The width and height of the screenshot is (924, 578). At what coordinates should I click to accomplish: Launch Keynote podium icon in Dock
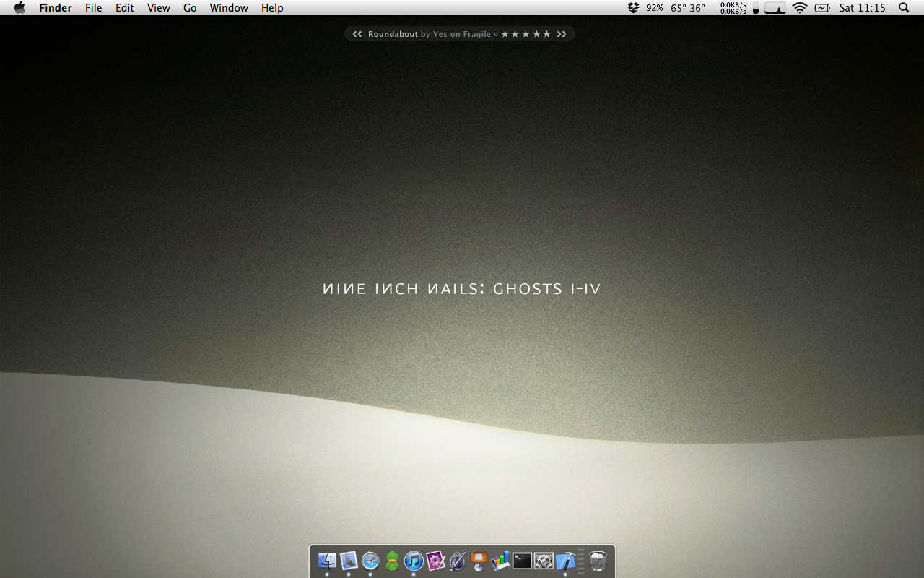point(479,560)
